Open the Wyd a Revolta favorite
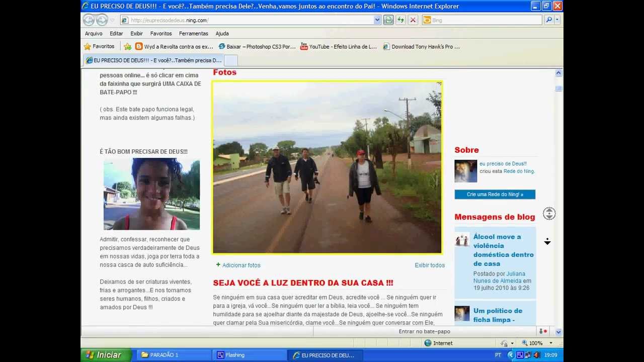Screen dimensions: 644x362 click(x=174, y=46)
